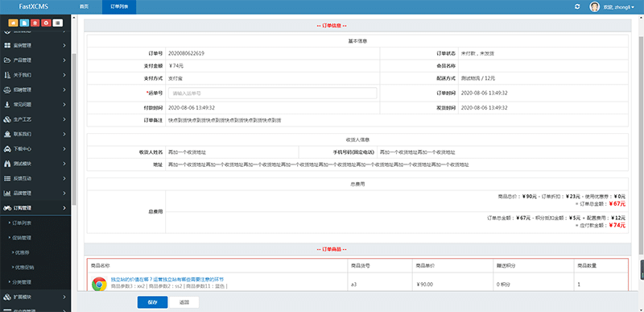This screenshot has height=312, width=644.
Task: Click the 联系我们 sidebar icon
Action: [7, 134]
